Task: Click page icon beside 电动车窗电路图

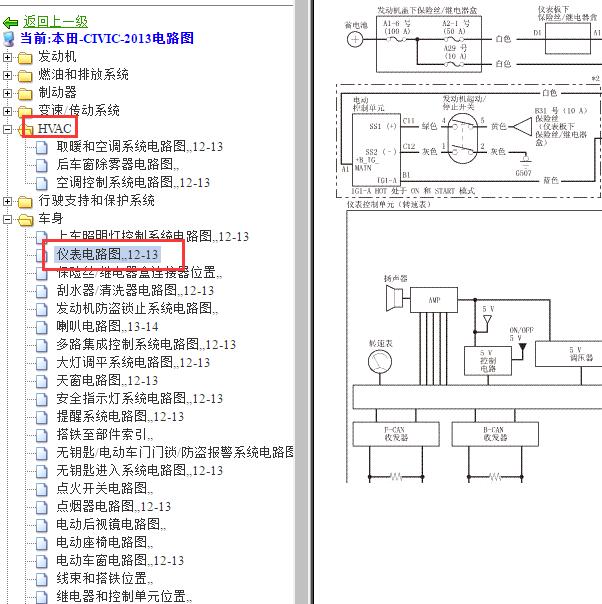Action: tap(42, 562)
